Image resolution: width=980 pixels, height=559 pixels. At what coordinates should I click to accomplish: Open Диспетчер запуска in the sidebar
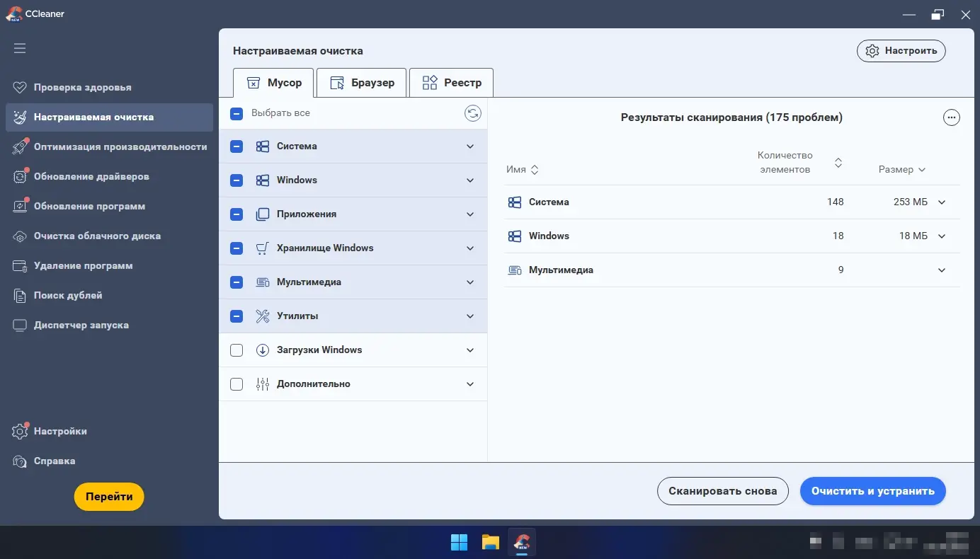point(109,325)
